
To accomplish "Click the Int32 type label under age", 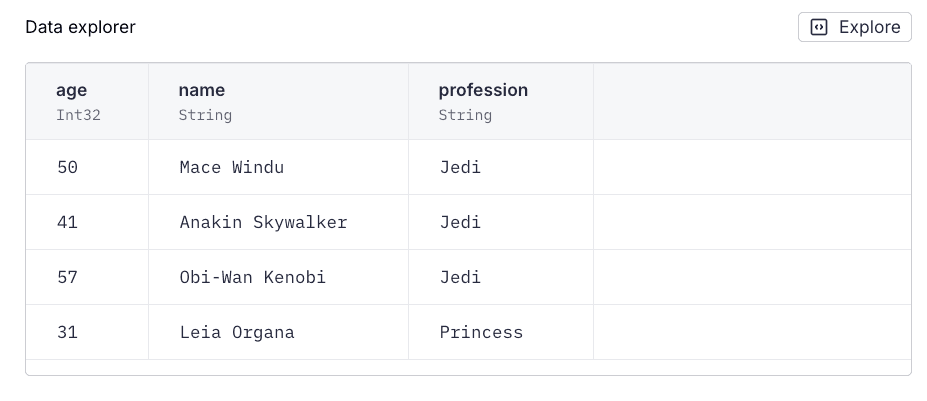I will [x=78, y=115].
